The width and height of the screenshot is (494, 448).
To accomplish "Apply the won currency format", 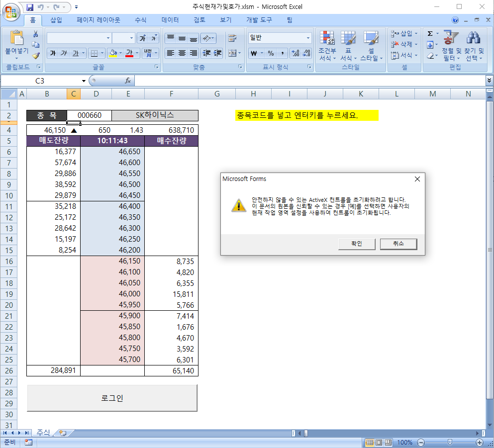I will tap(254, 53).
